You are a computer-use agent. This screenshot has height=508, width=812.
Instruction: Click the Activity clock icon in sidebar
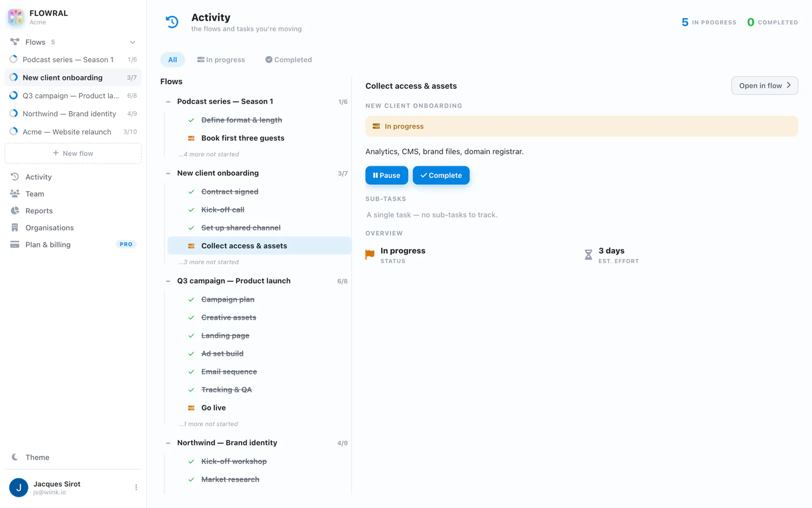(15, 177)
